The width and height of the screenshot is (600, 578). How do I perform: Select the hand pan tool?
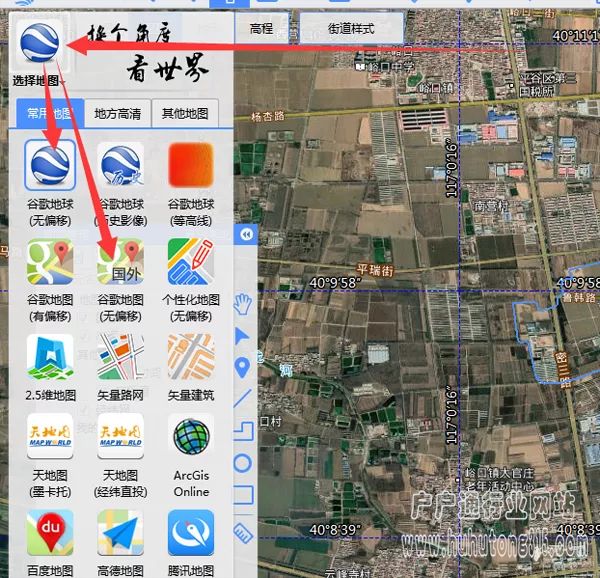tap(243, 304)
